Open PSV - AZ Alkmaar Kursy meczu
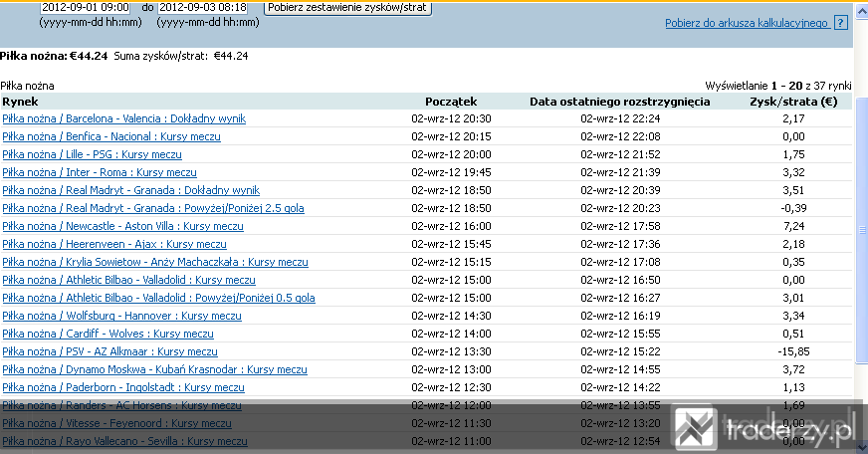The width and height of the screenshot is (868, 454). 110,351
